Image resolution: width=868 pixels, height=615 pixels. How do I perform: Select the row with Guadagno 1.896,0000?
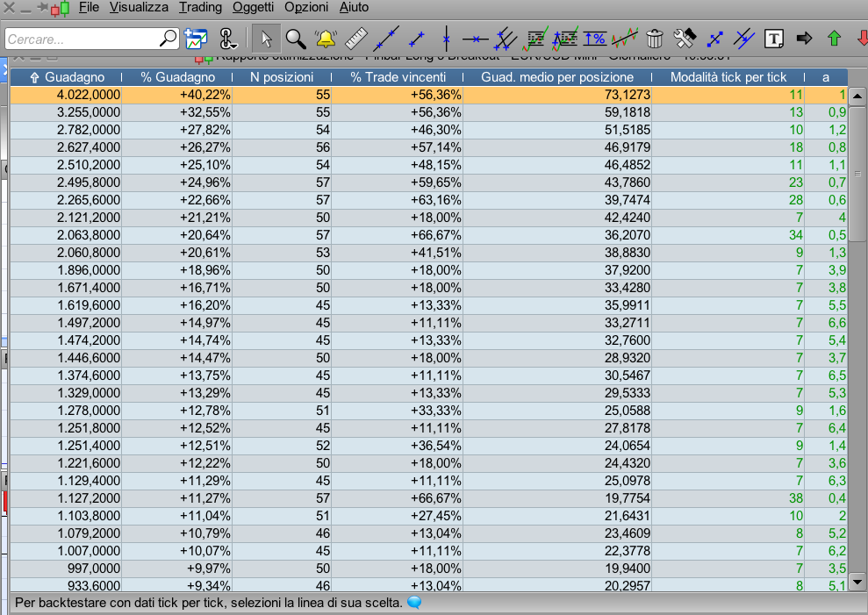pos(429,270)
